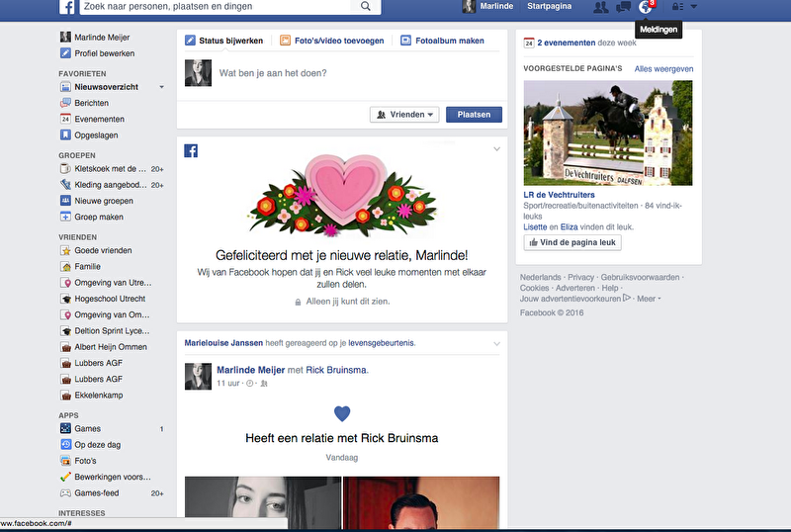The image size is (791, 532).
Task: Click the Berichten chat icon in sidebar
Action: (x=65, y=103)
